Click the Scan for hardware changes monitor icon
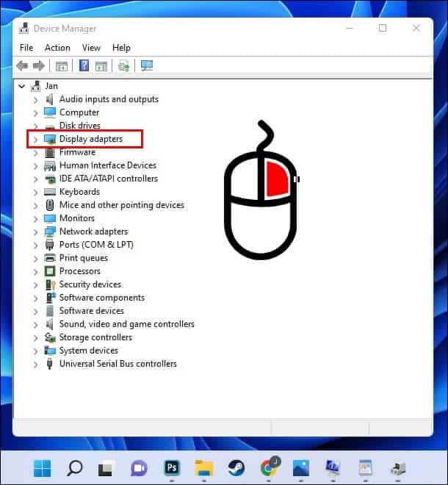Image resolution: width=448 pixels, height=485 pixels. point(147,65)
